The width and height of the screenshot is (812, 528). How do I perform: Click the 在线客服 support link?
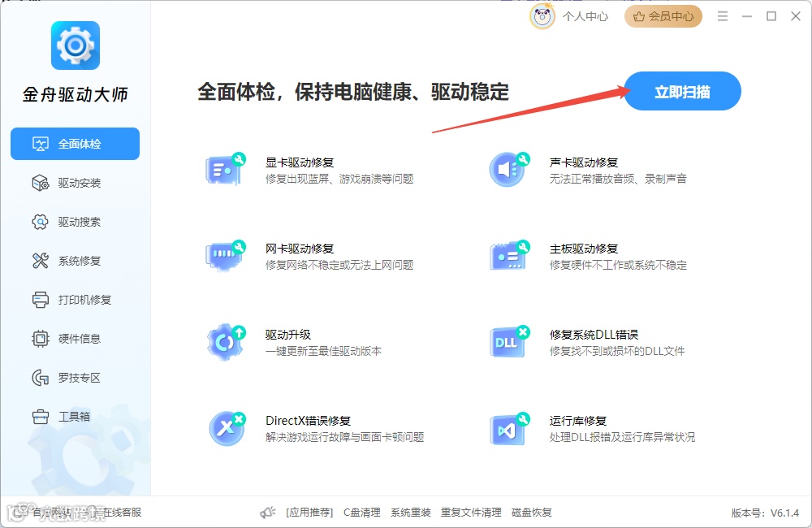122,513
